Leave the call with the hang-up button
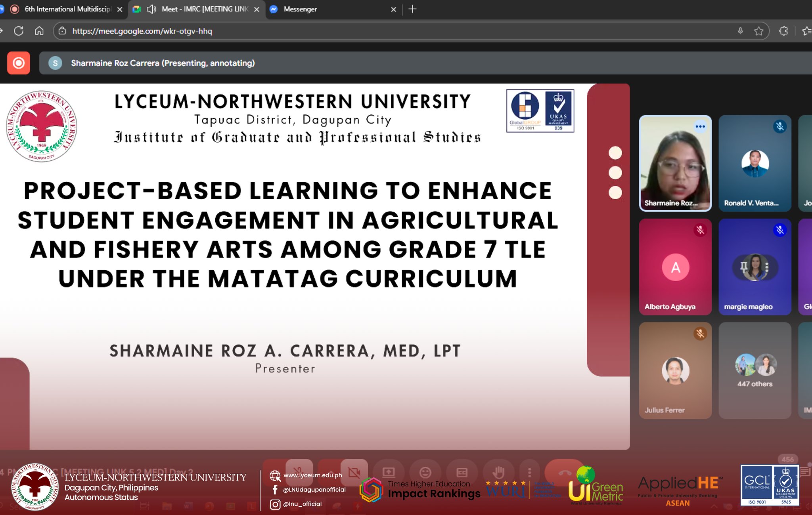Screen dimensions: 812x515 (x=565, y=472)
